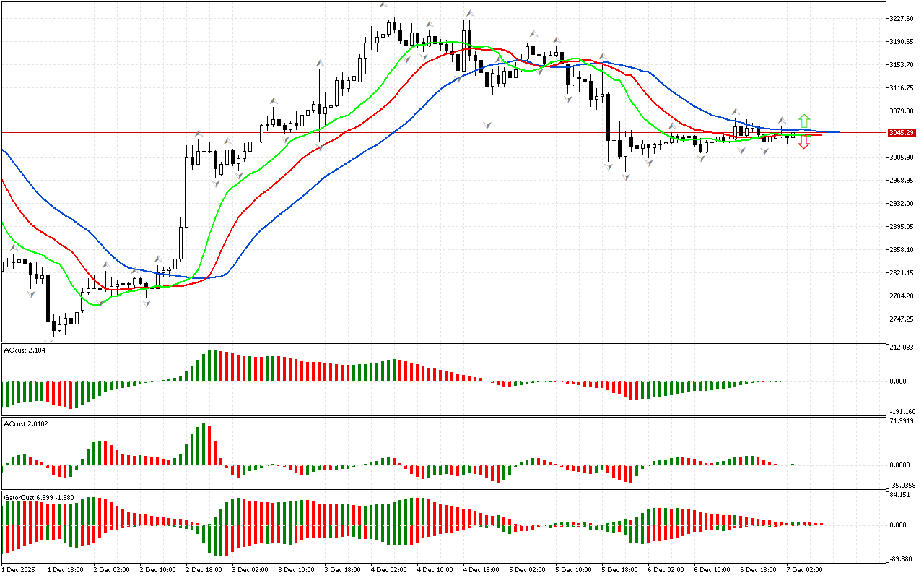Screen dimensions: 924x578
Task: Click the tallest green bar in ACcust histogram
Action: tap(204, 444)
